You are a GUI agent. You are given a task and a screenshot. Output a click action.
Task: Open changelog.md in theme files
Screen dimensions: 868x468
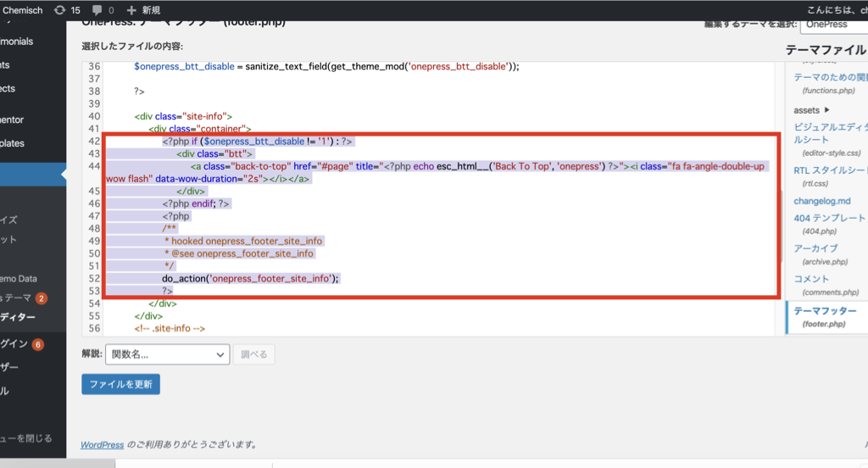pyautogui.click(x=822, y=201)
